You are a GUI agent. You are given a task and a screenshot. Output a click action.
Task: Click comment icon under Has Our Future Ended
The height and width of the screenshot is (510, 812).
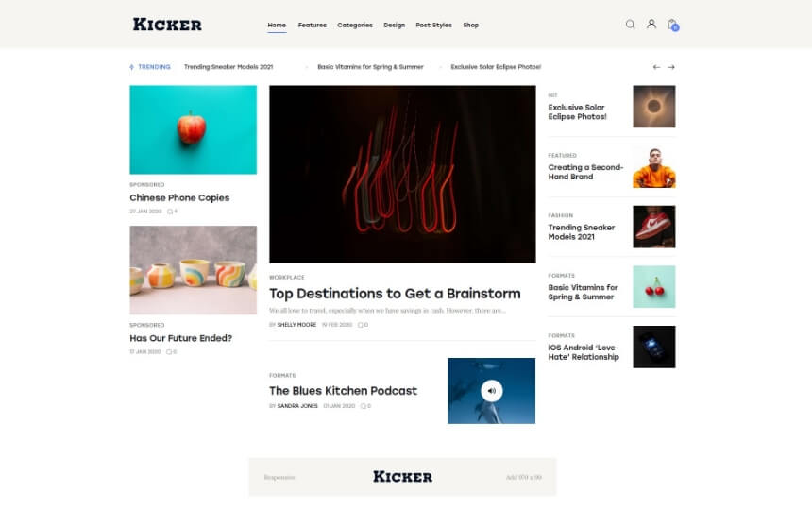point(169,352)
